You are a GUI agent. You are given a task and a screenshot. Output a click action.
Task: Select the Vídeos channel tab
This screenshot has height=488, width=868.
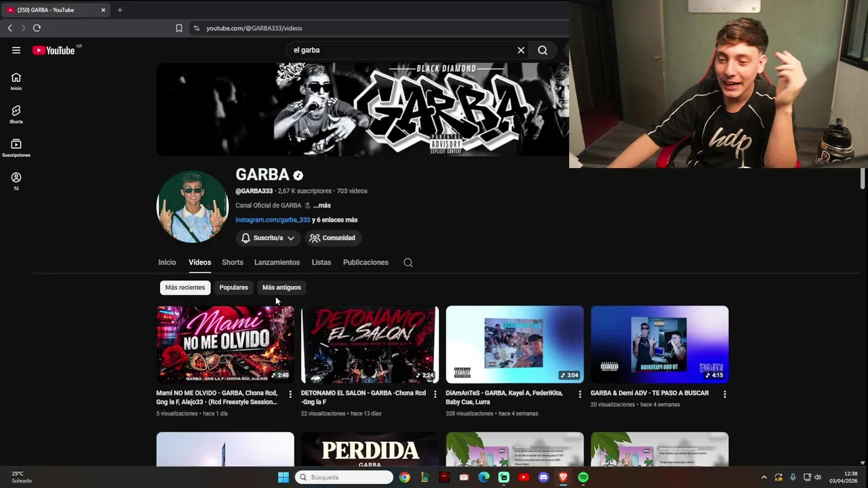pyautogui.click(x=199, y=262)
